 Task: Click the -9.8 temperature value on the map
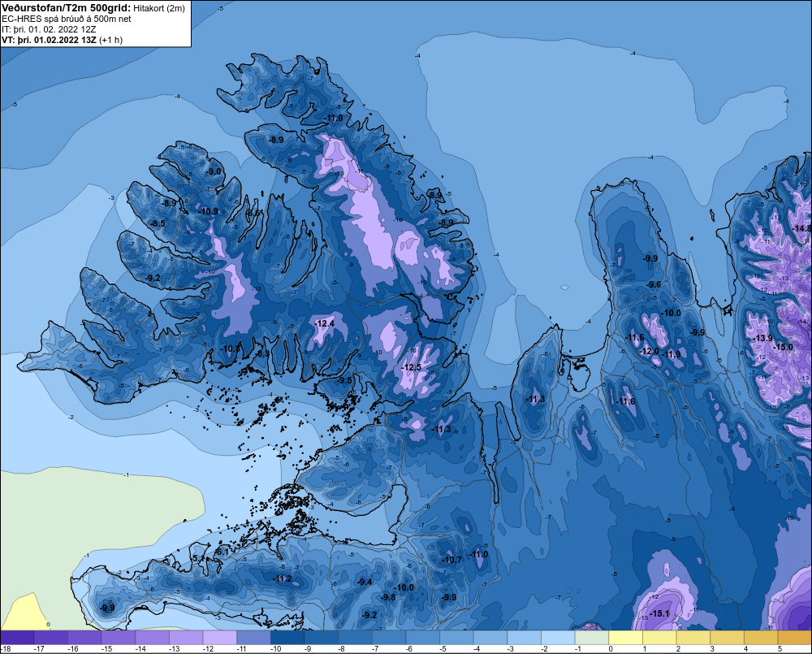388,597
